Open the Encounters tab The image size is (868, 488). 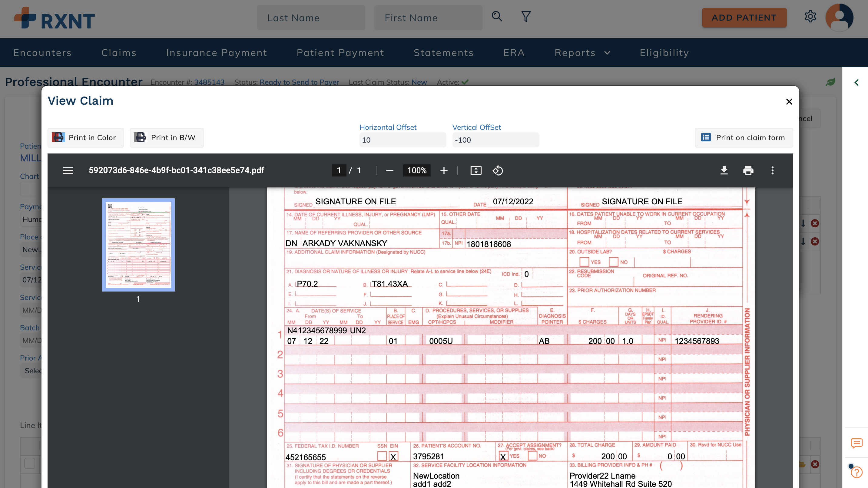pos(42,53)
